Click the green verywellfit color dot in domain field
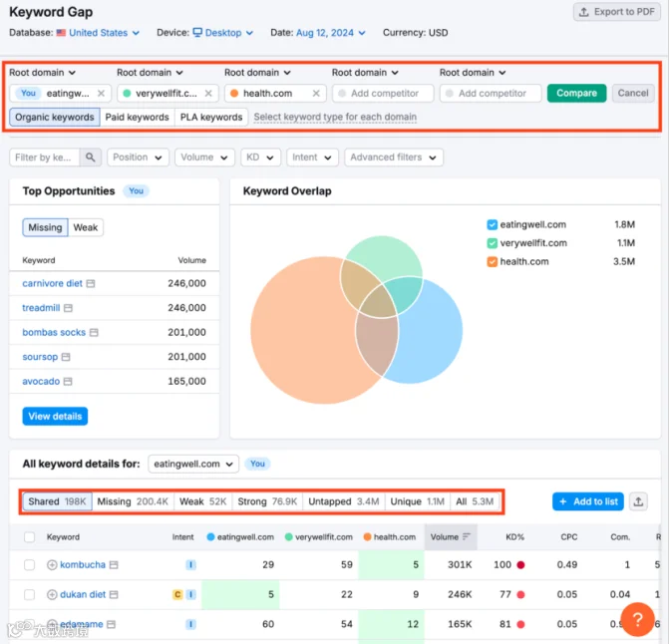The height and width of the screenshot is (644, 669). pos(127,94)
